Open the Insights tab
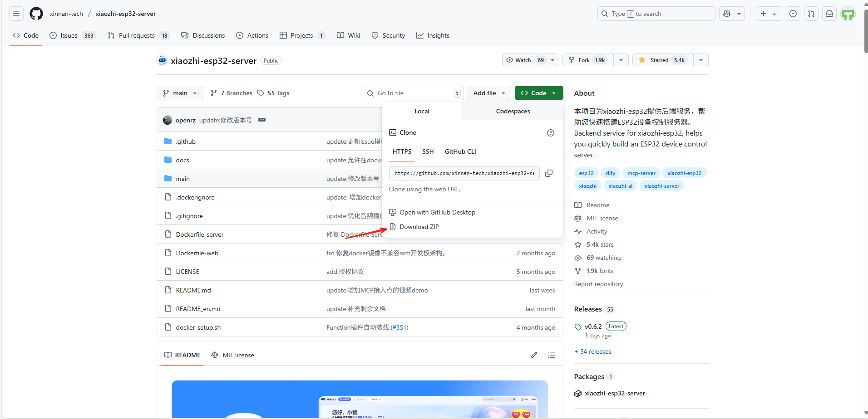The image size is (868, 419). point(433,35)
